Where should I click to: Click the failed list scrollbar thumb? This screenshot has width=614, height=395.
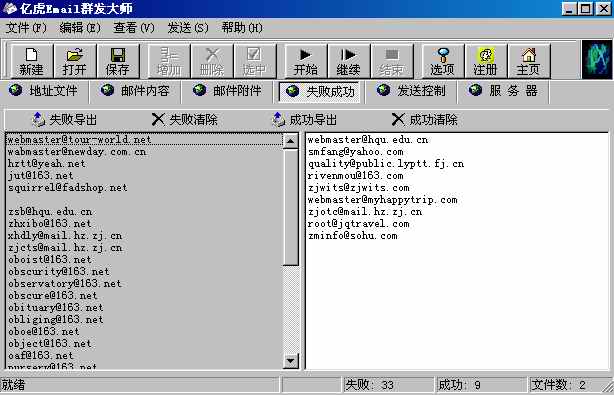pyautogui.click(x=291, y=207)
